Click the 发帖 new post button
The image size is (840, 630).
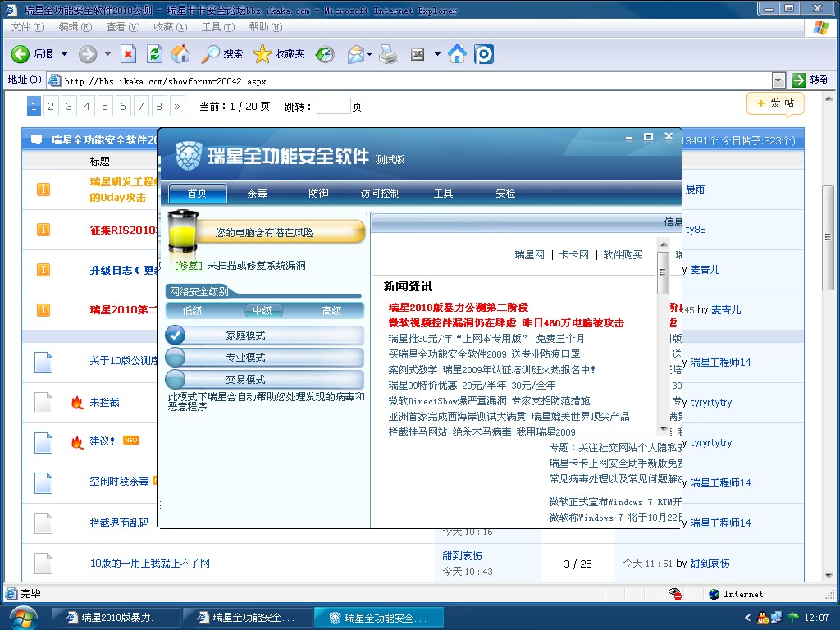coord(776,103)
